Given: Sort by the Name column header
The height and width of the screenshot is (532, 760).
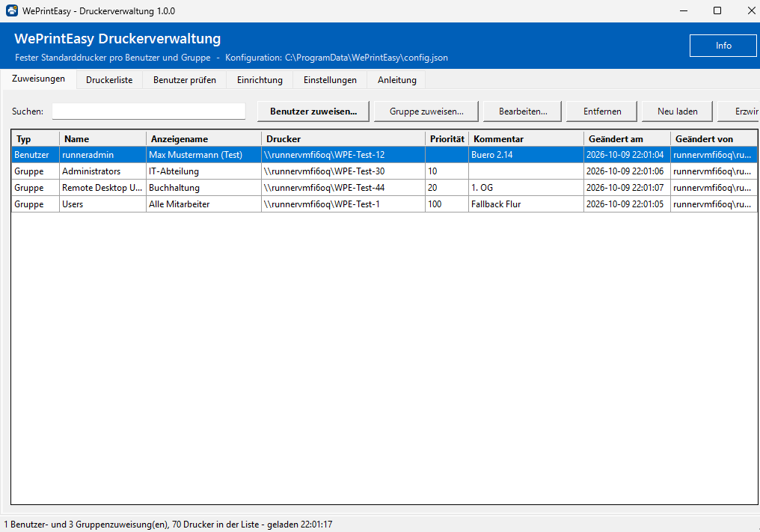Looking at the screenshot, I should 102,138.
